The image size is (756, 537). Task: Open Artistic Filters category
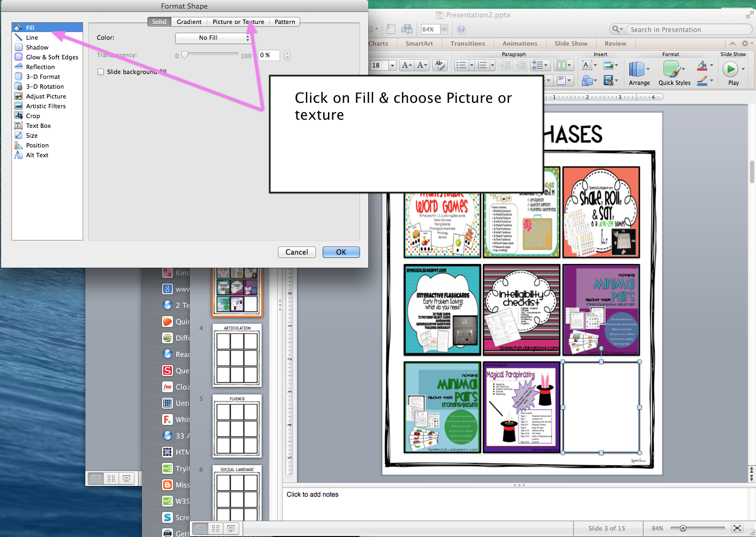(47, 106)
